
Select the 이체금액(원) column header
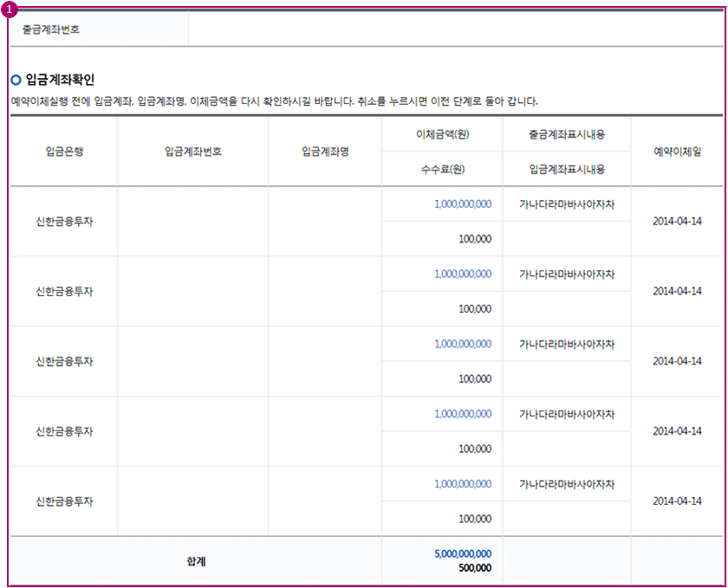click(442, 134)
